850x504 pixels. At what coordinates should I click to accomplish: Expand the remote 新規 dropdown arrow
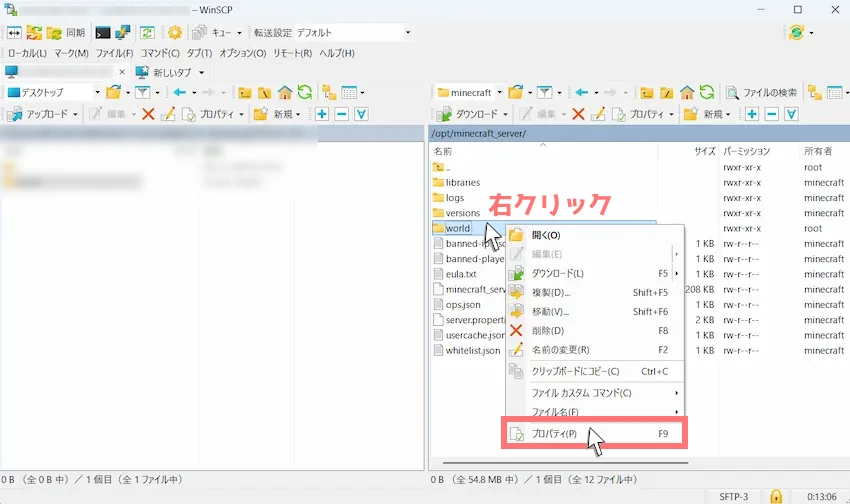point(728,114)
